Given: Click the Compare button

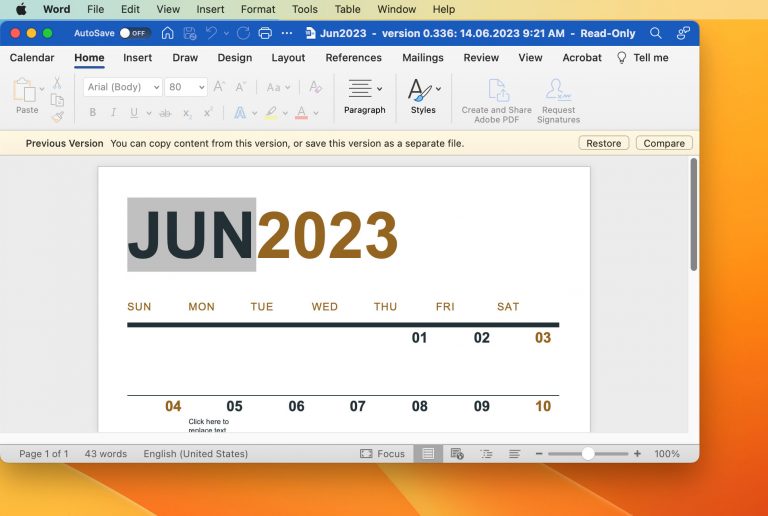Looking at the screenshot, I should pyautogui.click(x=664, y=143).
